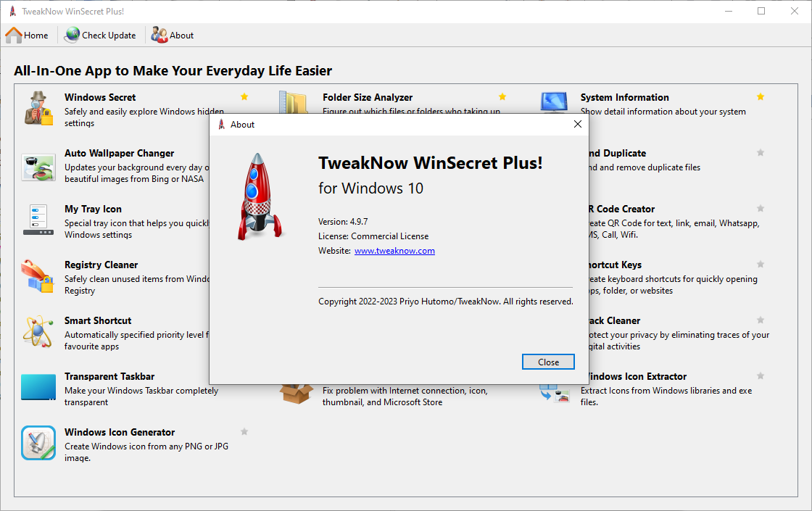
Task: Click the Windows Secret detective icon
Action: click(x=38, y=108)
